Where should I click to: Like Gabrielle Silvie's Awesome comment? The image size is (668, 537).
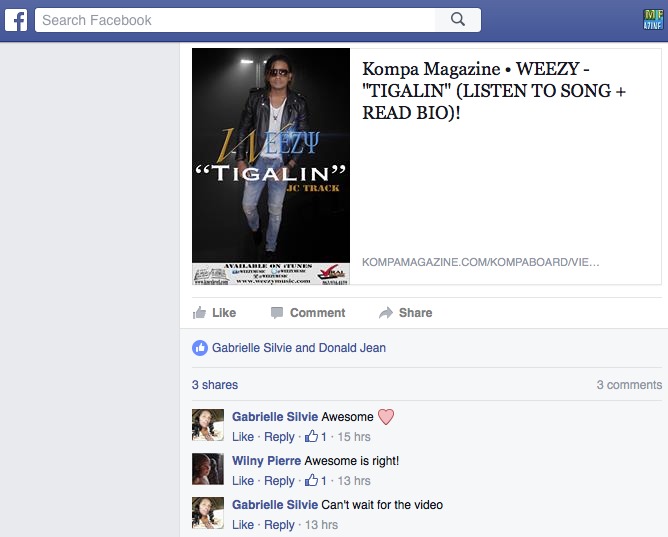coord(243,437)
